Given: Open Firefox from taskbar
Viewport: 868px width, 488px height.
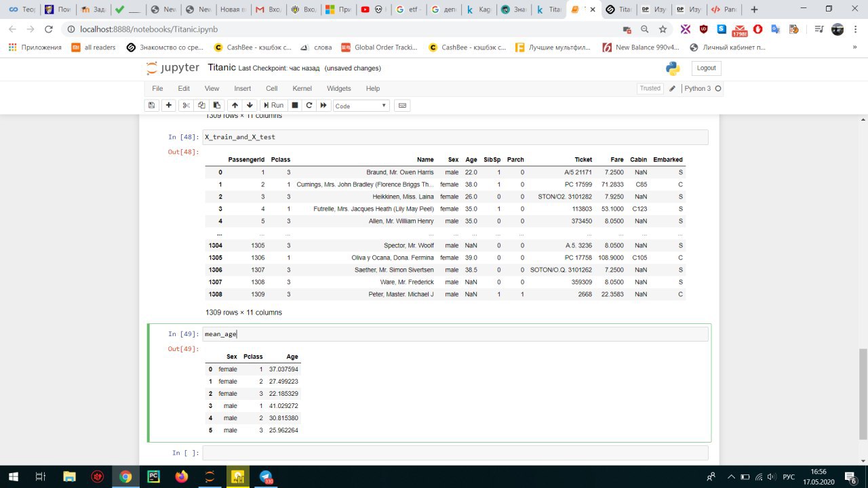Looking at the screenshot, I should pyautogui.click(x=182, y=476).
